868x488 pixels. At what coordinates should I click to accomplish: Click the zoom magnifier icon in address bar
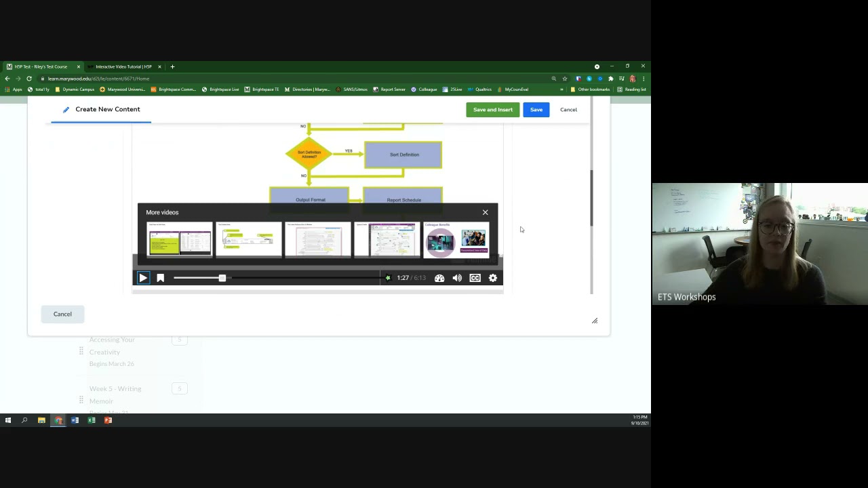[553, 79]
